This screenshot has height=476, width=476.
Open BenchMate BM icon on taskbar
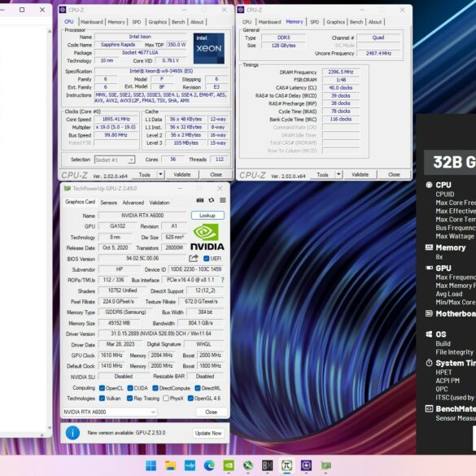tap(267, 465)
